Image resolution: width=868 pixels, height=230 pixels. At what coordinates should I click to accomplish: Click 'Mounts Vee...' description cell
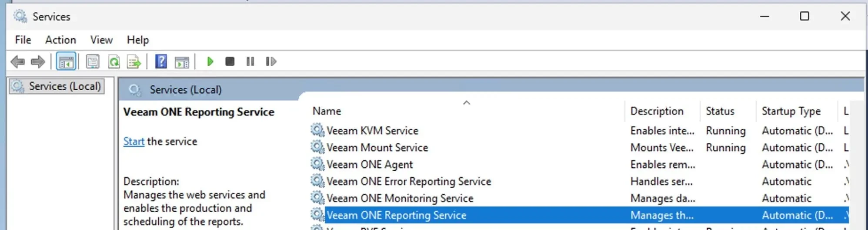662,147
